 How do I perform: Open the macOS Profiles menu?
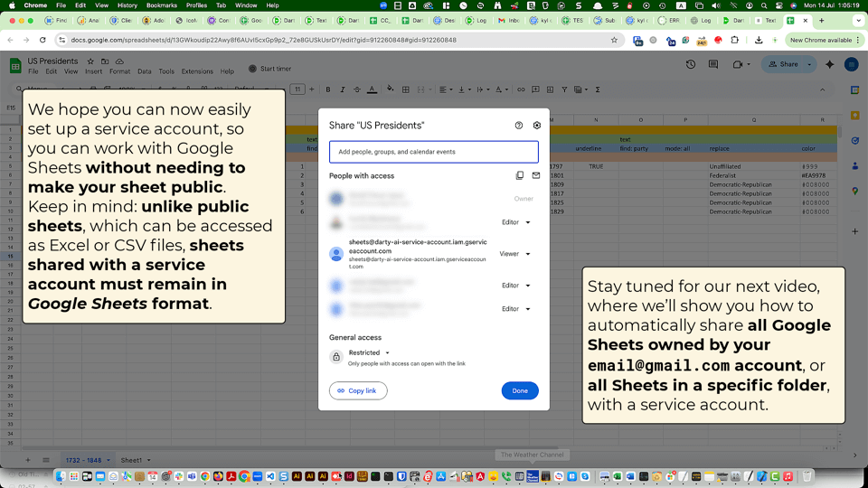click(x=196, y=5)
